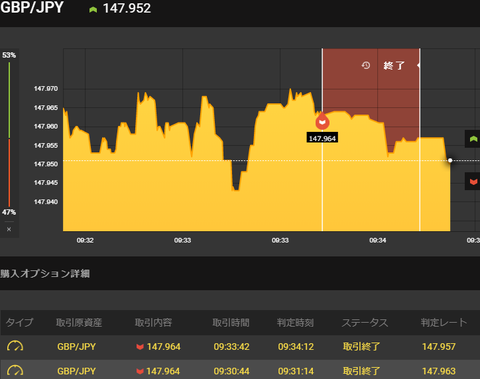Click the 終了 label in red zone
480x379 pixels.
(x=394, y=65)
